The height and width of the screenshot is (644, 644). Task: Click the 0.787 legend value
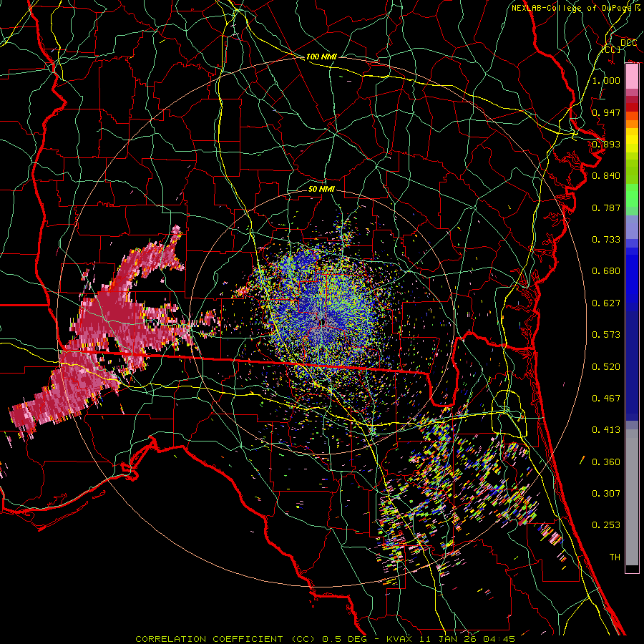coord(606,208)
